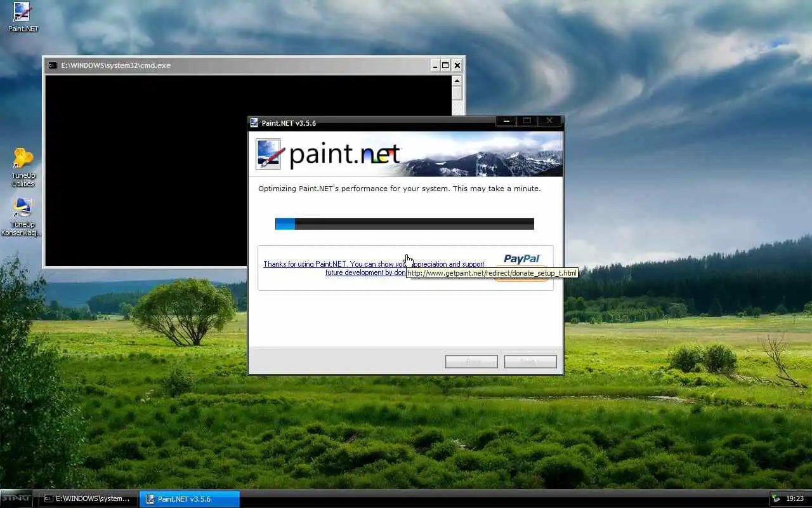This screenshot has width=812, height=508.
Task: Click the cmd window vertical scrollbar thumb
Action: pyautogui.click(x=457, y=93)
